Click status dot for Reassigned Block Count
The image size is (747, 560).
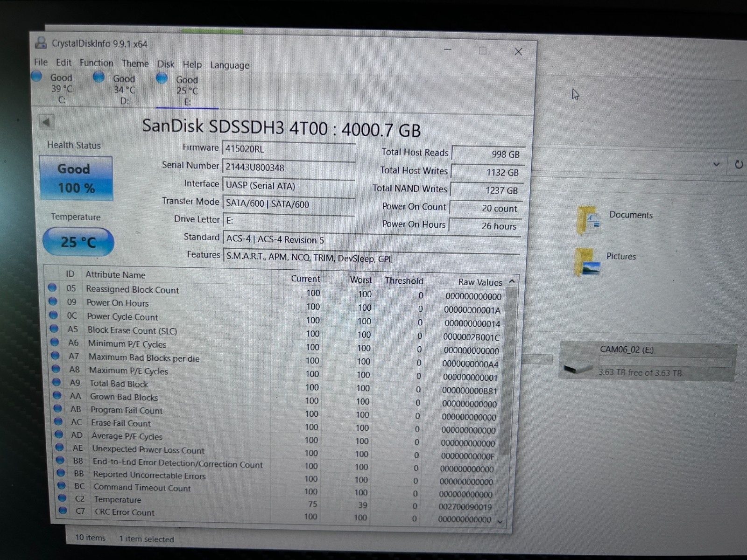pyautogui.click(x=52, y=287)
